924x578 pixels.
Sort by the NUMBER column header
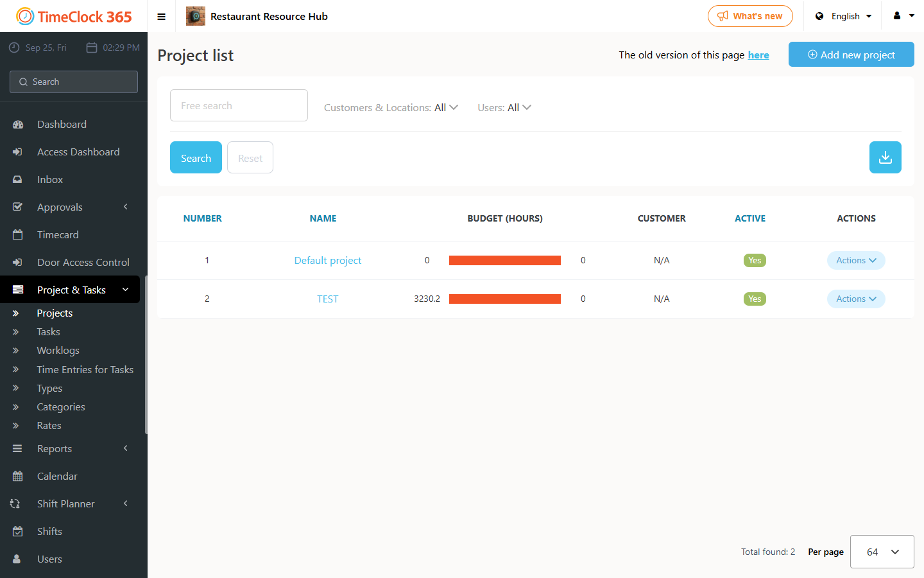203,218
